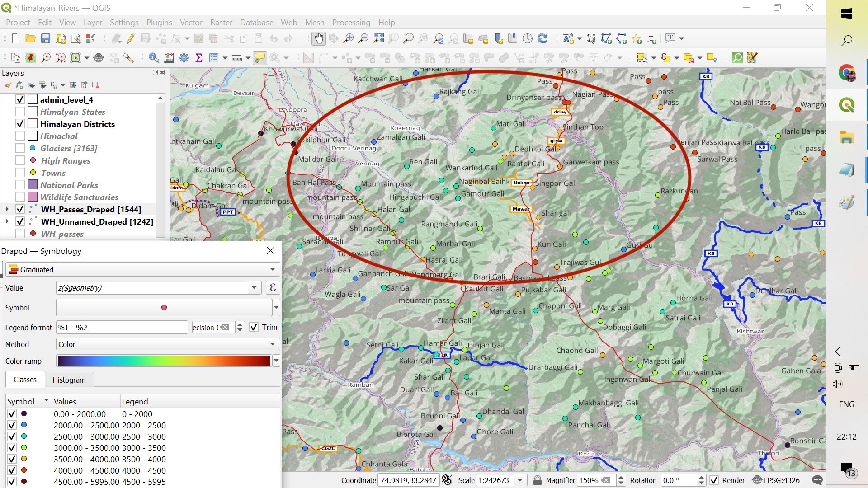The image size is (868, 488).
Task: Click the Classes tab
Action: point(25,380)
